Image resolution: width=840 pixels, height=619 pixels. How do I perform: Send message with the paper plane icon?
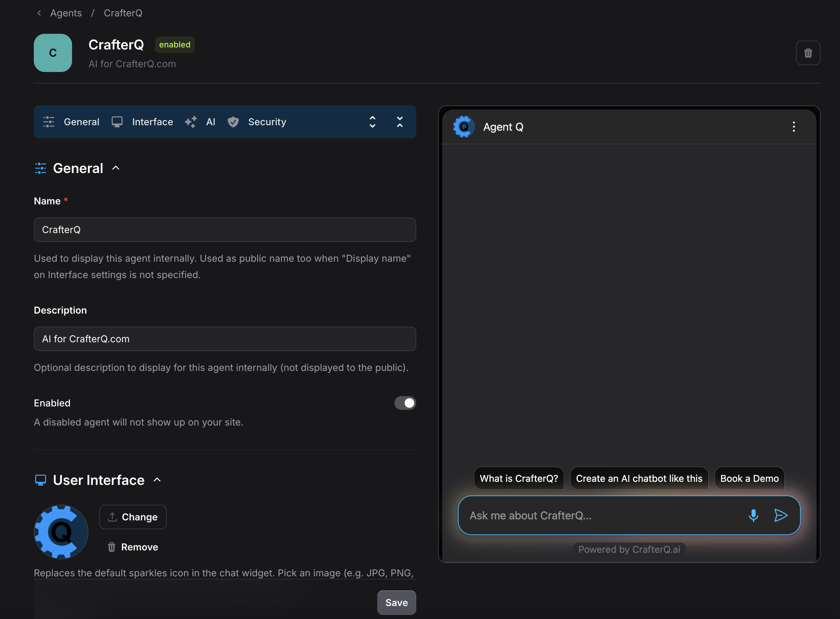(x=781, y=515)
